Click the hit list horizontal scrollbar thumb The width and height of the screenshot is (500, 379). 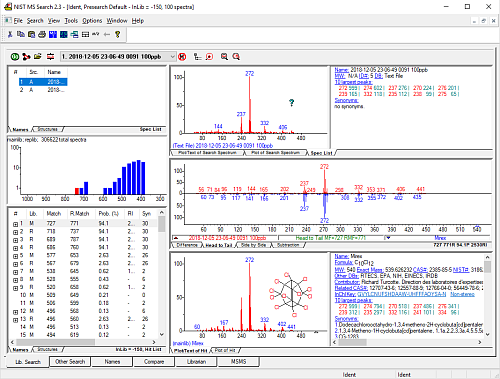[x=56, y=342]
